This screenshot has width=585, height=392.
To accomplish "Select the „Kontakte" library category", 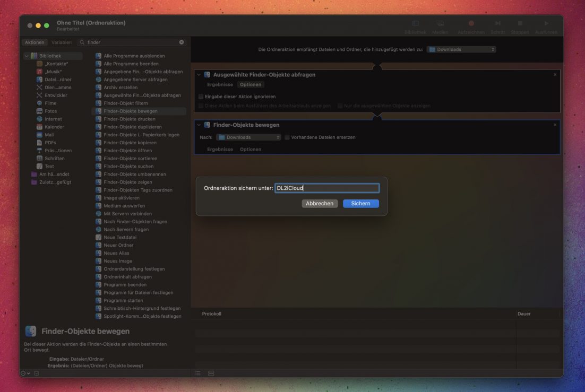I will pyautogui.click(x=52, y=64).
